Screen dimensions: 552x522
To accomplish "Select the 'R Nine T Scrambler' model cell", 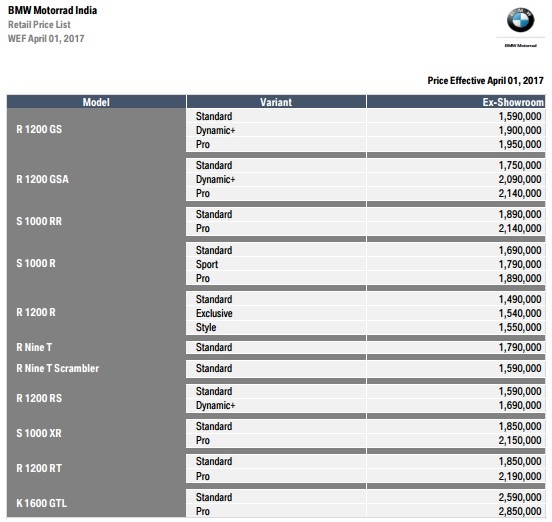I will (x=58, y=368).
